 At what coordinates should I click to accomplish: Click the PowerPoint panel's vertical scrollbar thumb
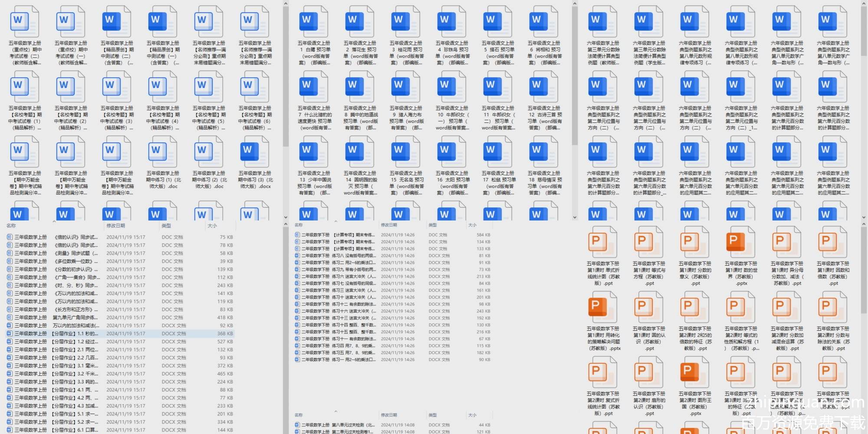tap(863, 269)
